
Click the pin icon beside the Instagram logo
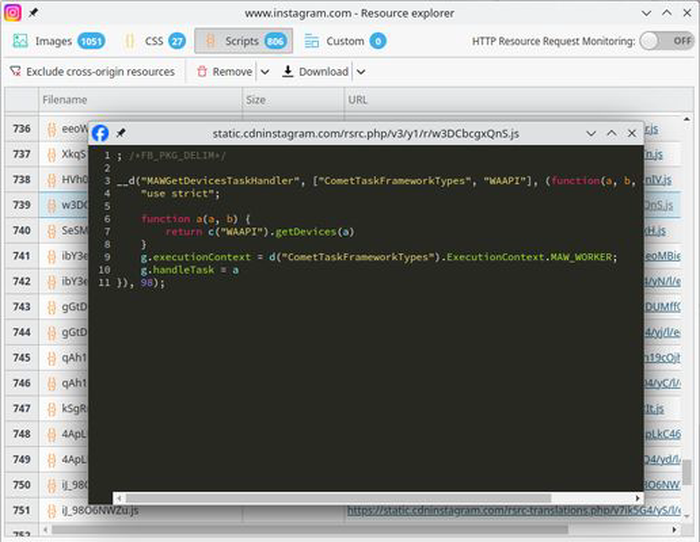(33, 14)
